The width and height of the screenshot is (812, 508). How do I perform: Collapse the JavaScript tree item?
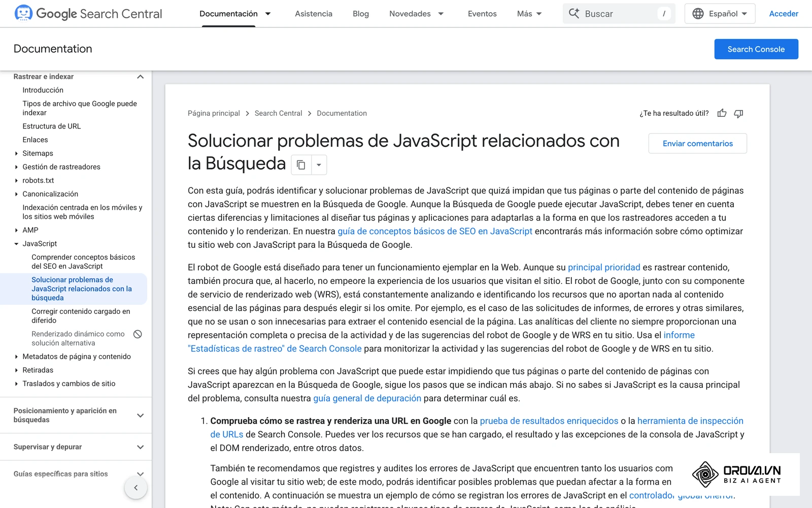pos(16,244)
